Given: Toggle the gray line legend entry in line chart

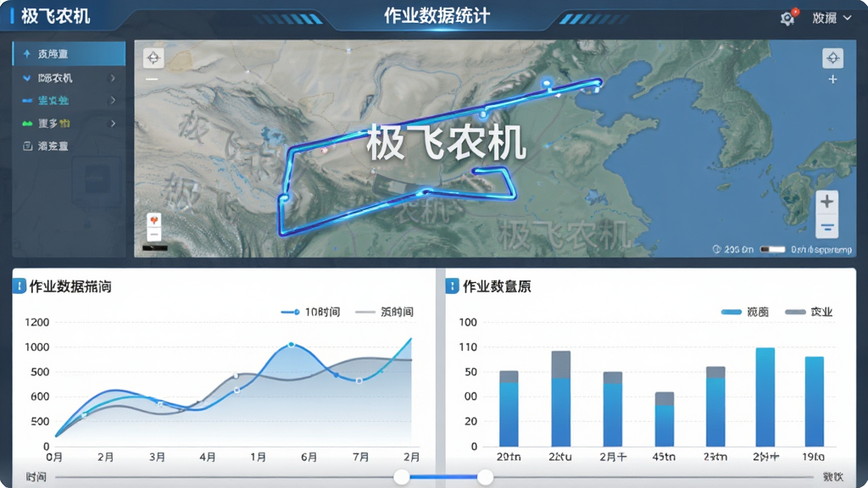Looking at the screenshot, I should pyautogui.click(x=384, y=312).
